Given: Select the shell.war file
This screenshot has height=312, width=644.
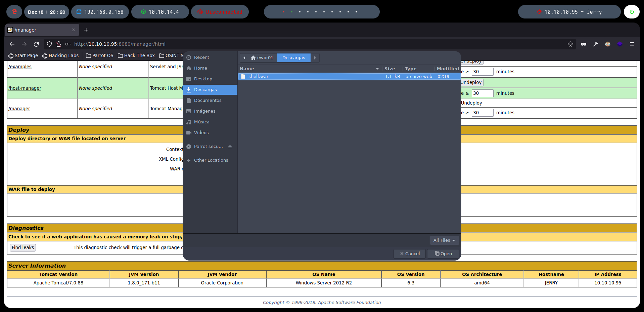Looking at the screenshot, I should [x=349, y=77].
